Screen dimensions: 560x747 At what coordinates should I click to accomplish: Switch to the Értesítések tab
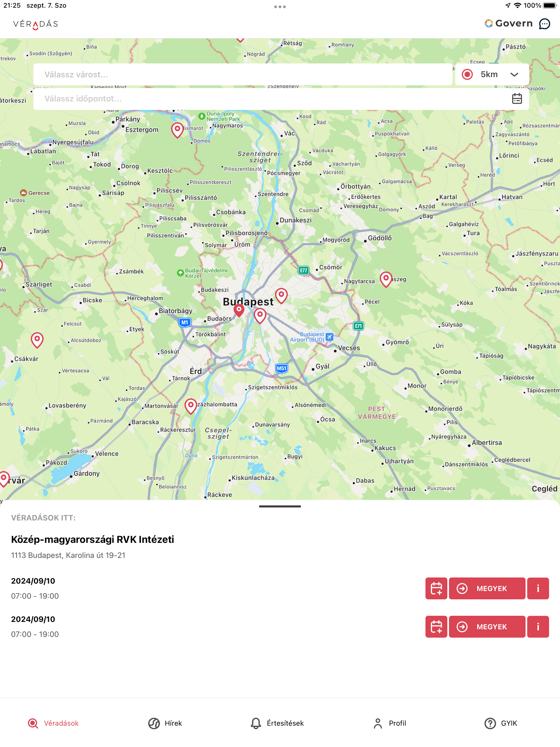click(x=277, y=723)
